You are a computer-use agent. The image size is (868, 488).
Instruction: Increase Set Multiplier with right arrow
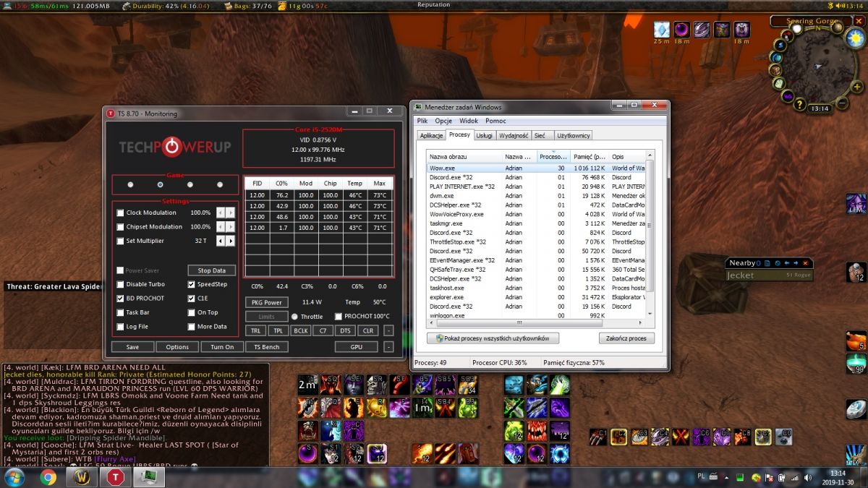pyautogui.click(x=230, y=241)
